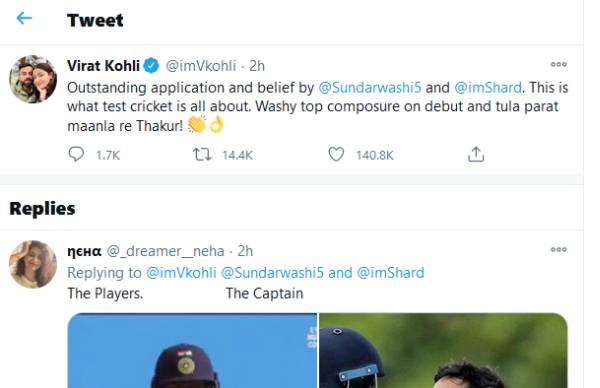This screenshot has width=600, height=388.
Task: Click the Virat Kohli display name
Action: [x=103, y=66]
